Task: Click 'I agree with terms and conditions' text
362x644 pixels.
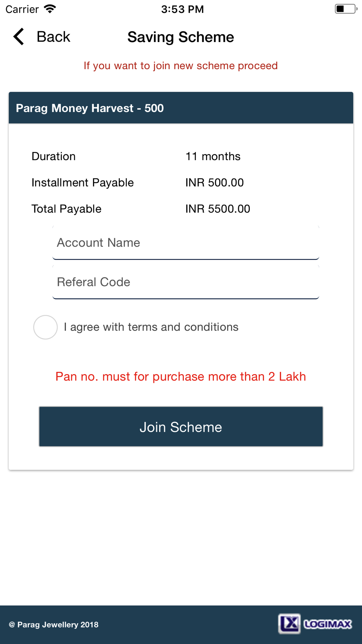Action: point(151,327)
